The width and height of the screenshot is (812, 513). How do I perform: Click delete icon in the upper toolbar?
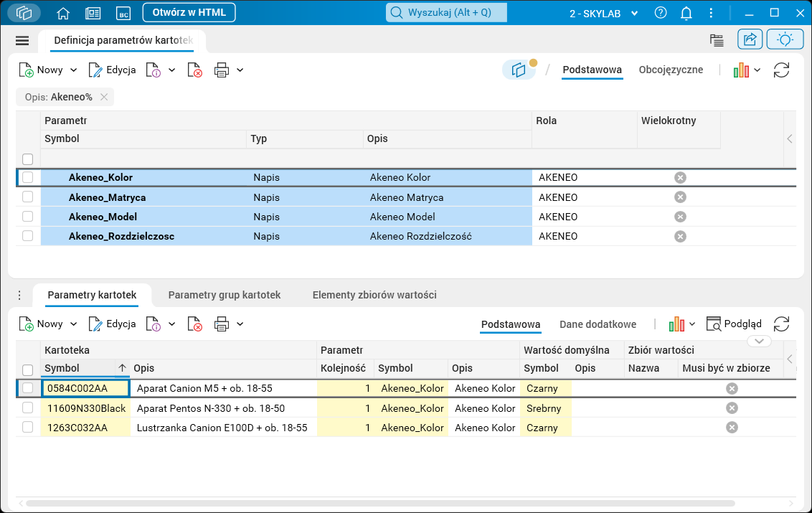194,70
